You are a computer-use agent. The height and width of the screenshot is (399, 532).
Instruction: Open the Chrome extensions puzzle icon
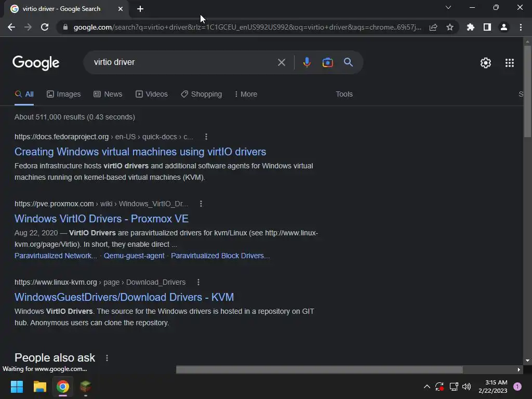(x=471, y=27)
